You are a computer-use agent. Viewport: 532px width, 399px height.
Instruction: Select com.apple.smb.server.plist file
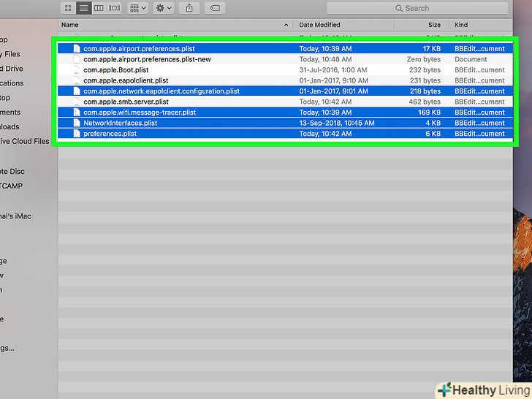(126, 102)
